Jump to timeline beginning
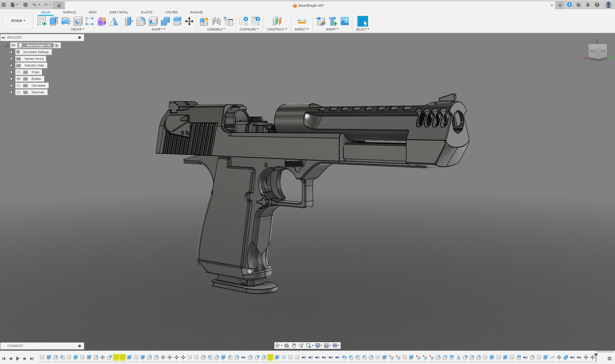Screen dimensions: 615x364 coord(4,358)
